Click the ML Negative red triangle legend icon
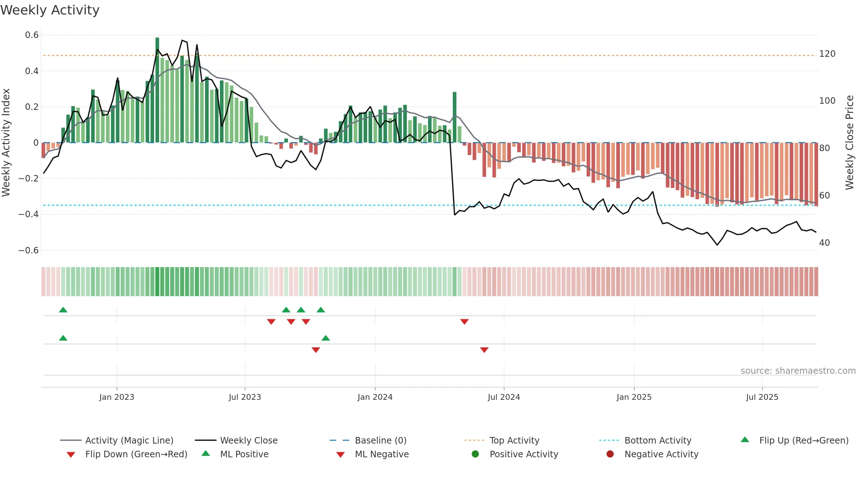 341,455
